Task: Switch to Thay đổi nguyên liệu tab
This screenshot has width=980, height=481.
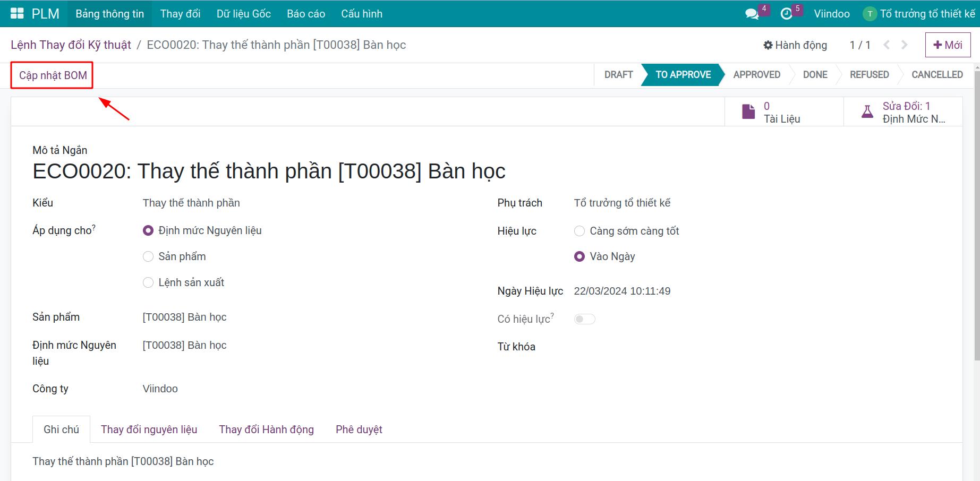Action: click(x=149, y=430)
